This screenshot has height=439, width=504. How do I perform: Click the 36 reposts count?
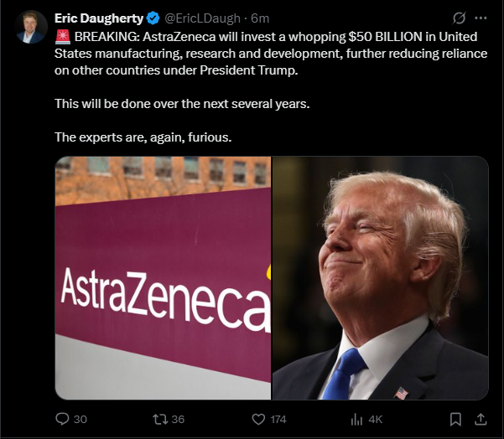(178, 420)
